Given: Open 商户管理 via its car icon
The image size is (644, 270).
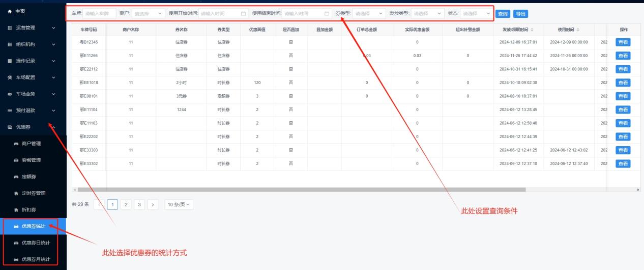Looking at the screenshot, I should click(x=16, y=144).
